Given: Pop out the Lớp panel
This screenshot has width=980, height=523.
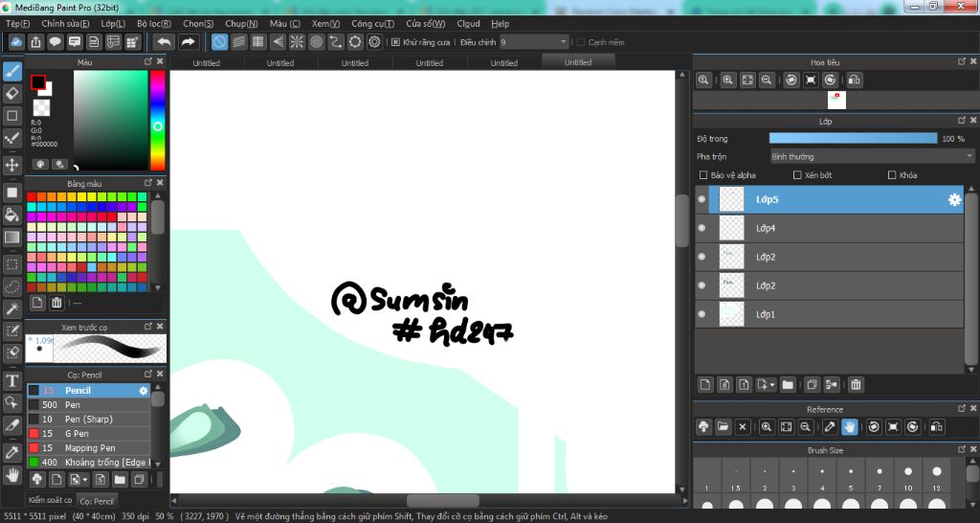Looking at the screenshot, I should point(961,120).
